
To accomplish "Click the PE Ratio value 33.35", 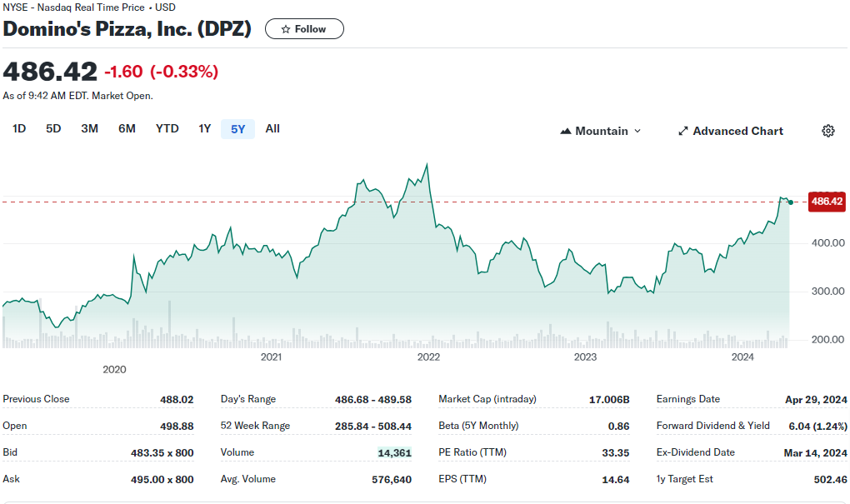I will click(616, 453).
